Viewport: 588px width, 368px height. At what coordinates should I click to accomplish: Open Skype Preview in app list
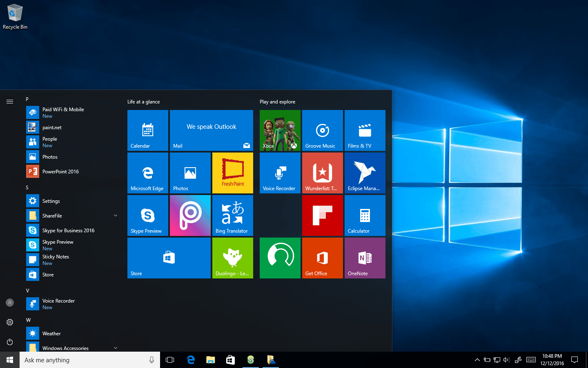[73, 245]
